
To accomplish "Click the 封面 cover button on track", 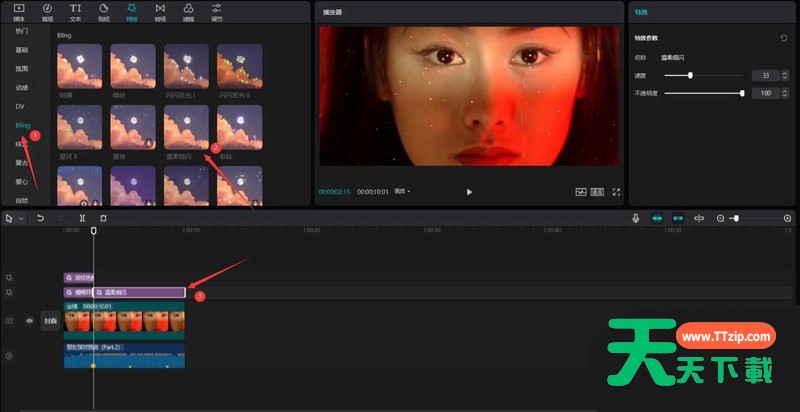I will pyautogui.click(x=49, y=321).
